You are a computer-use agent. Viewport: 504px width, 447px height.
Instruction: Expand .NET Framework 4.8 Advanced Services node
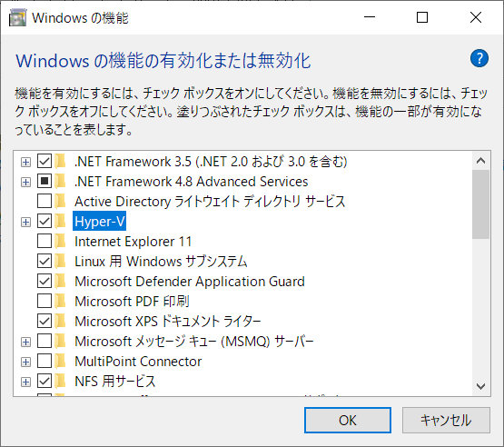tap(25, 182)
